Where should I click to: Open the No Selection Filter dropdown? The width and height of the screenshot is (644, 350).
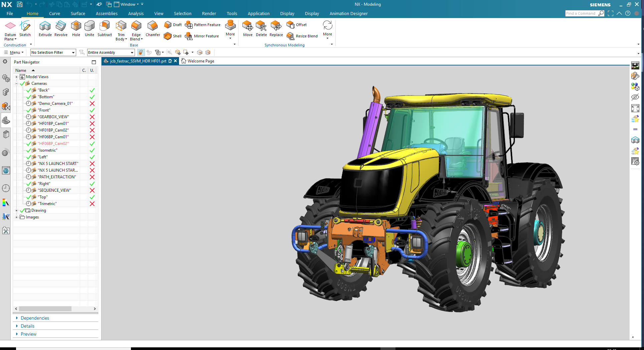pyautogui.click(x=53, y=52)
